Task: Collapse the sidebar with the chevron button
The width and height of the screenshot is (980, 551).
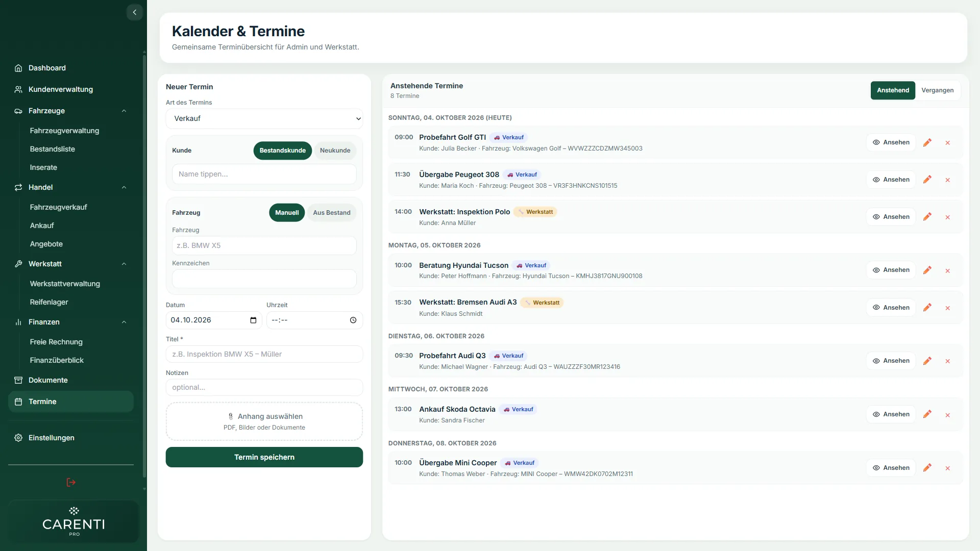Action: coord(134,12)
